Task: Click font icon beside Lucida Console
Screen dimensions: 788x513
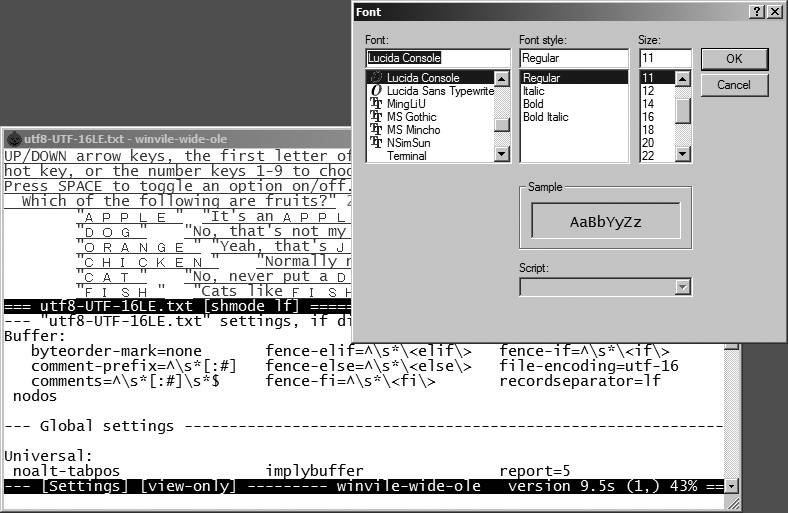Action: [x=376, y=77]
